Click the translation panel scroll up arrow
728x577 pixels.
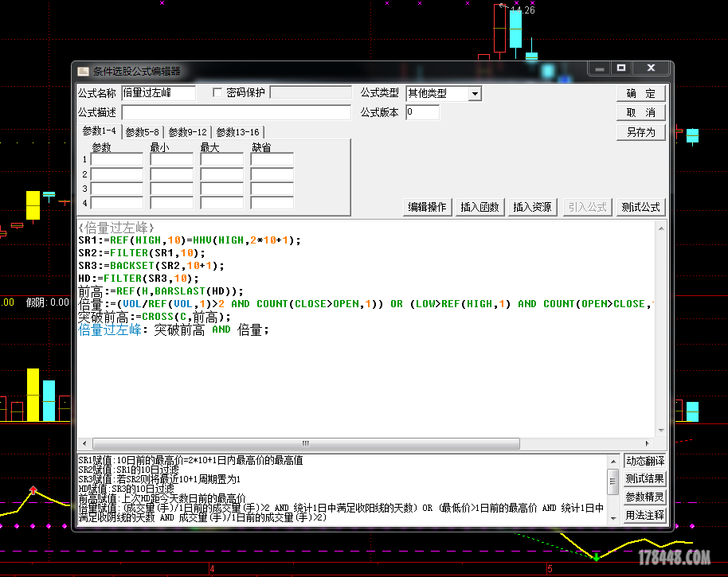(x=613, y=462)
